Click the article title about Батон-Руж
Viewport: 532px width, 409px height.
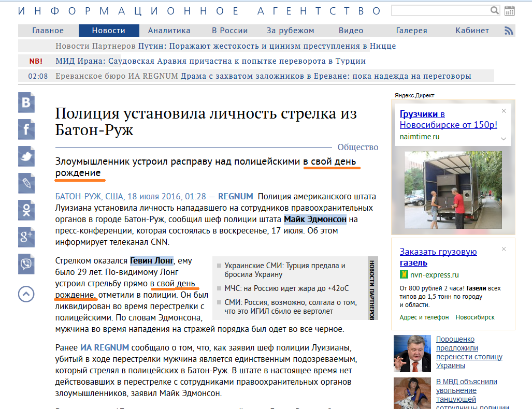[x=206, y=122]
